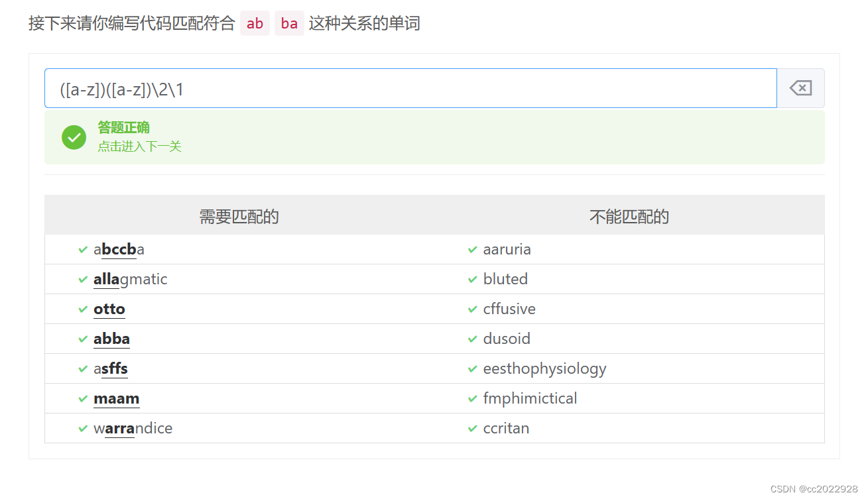Select the word fmphimictical
This screenshot has width=868, height=499.
(530, 398)
